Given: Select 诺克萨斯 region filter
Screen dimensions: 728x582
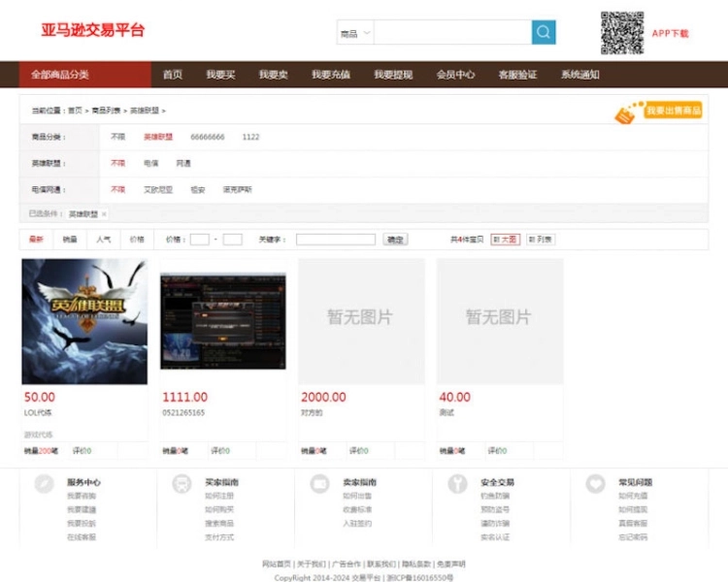Looking at the screenshot, I should [x=237, y=190].
